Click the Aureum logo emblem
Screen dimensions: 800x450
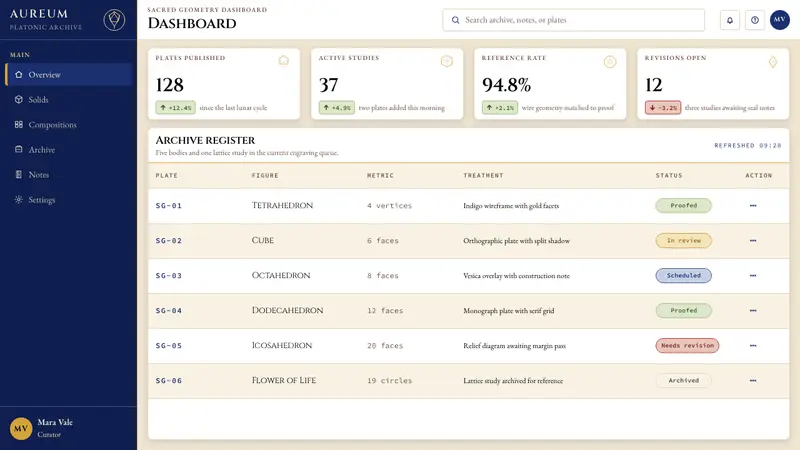pos(114,20)
